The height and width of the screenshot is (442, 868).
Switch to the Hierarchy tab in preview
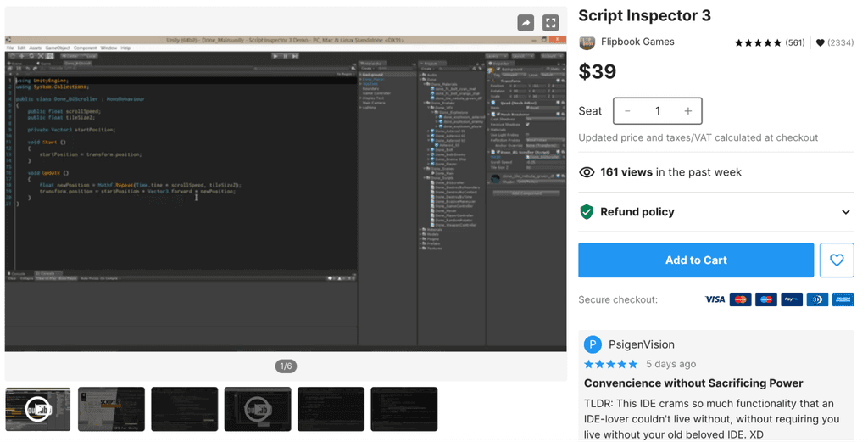coord(372,64)
